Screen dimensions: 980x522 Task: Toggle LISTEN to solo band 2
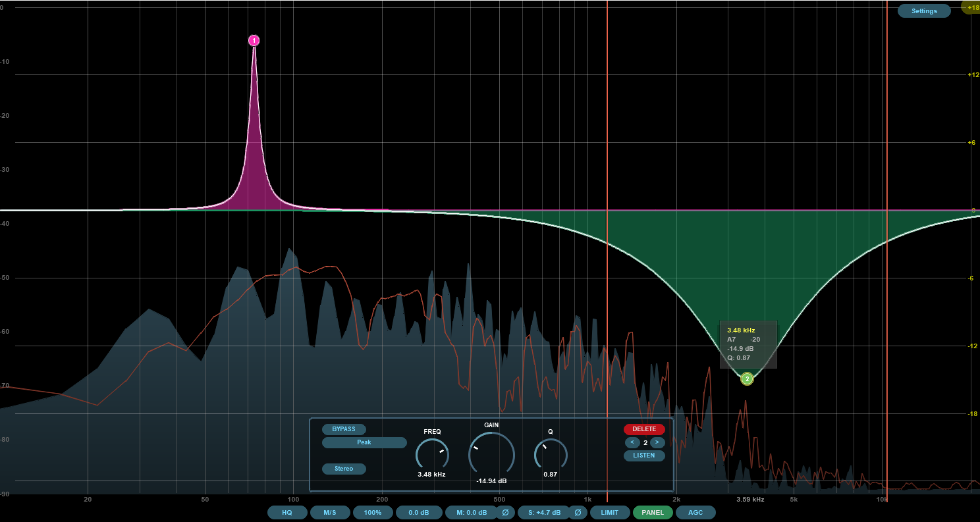pos(644,456)
